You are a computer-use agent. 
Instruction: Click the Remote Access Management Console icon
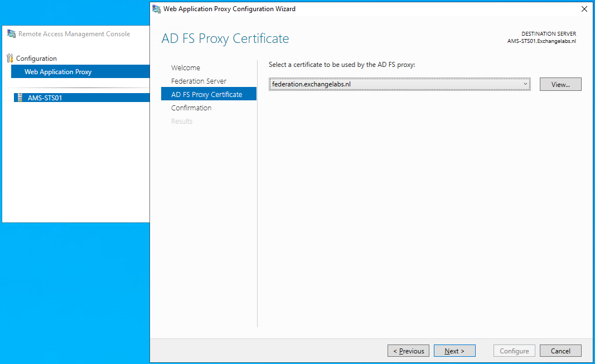[11, 34]
